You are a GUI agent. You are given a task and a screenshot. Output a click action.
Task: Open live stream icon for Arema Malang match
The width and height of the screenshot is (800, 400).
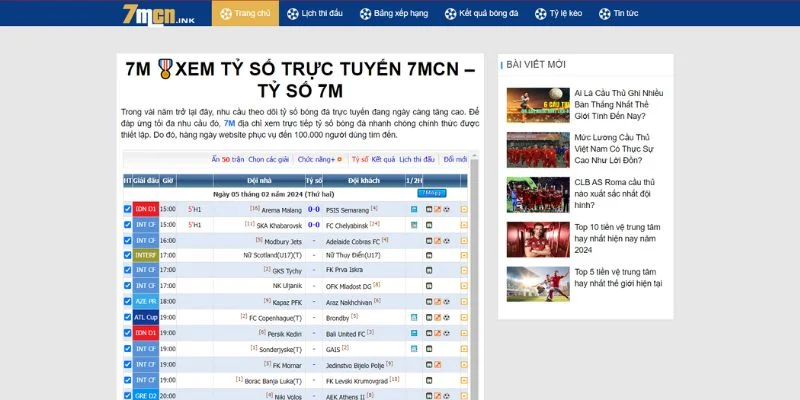pos(414,209)
